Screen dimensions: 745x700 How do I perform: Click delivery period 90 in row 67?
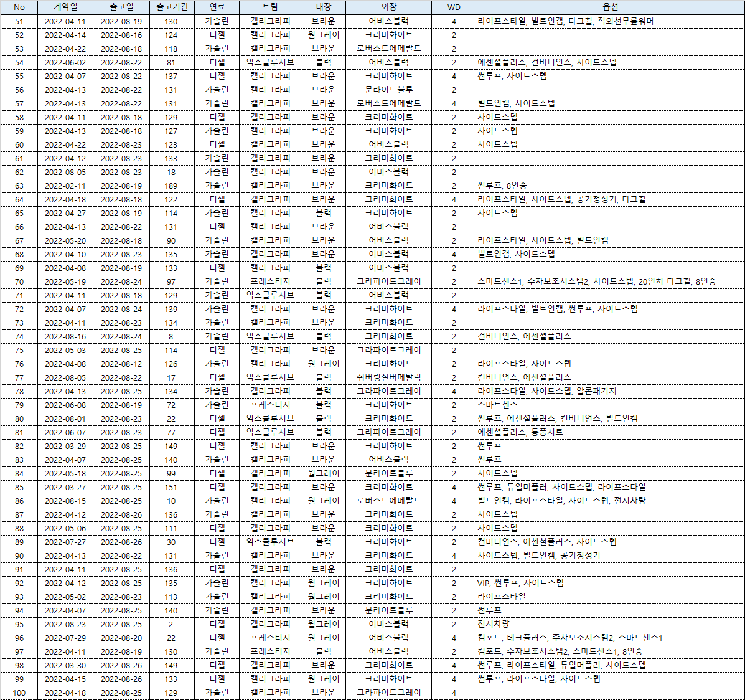[x=172, y=240]
